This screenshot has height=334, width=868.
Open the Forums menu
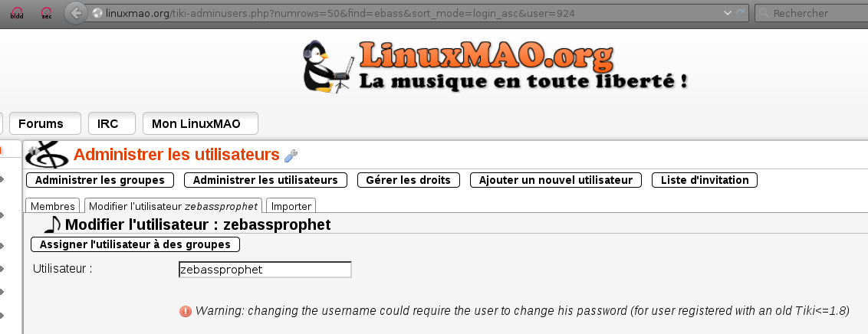[44, 123]
